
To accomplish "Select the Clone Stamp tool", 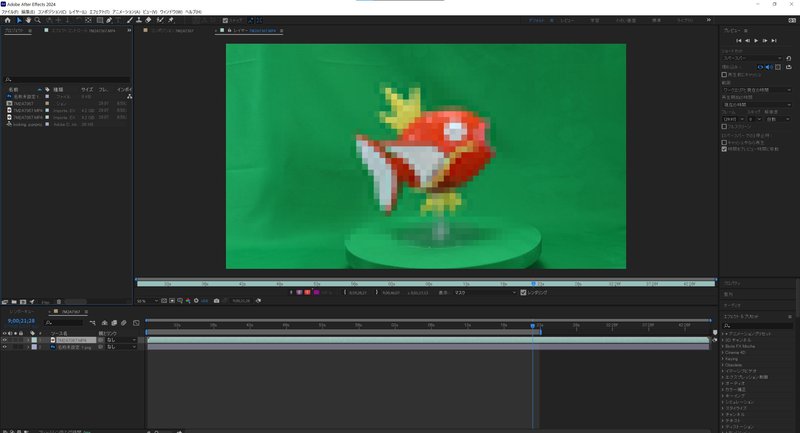I will [x=139, y=20].
